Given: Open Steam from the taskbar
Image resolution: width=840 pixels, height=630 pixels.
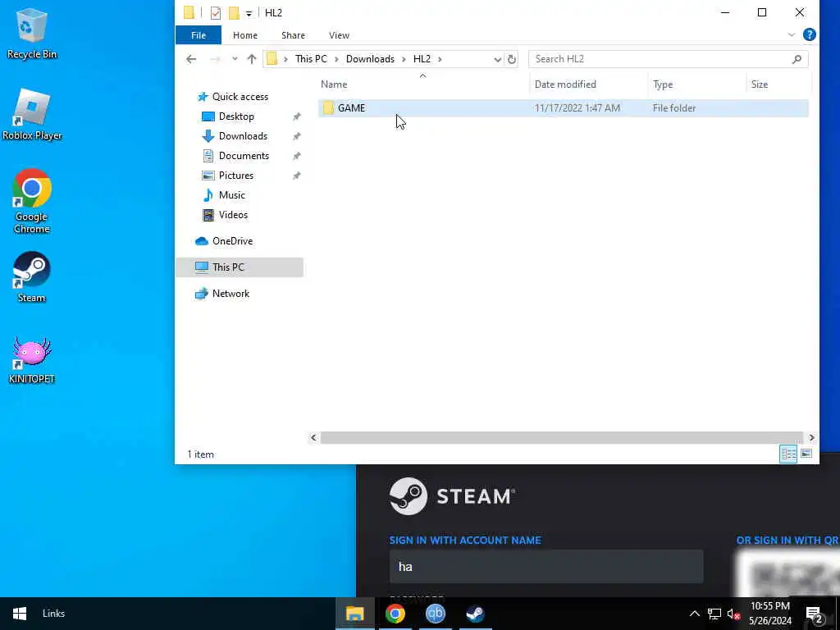Looking at the screenshot, I should (475, 614).
